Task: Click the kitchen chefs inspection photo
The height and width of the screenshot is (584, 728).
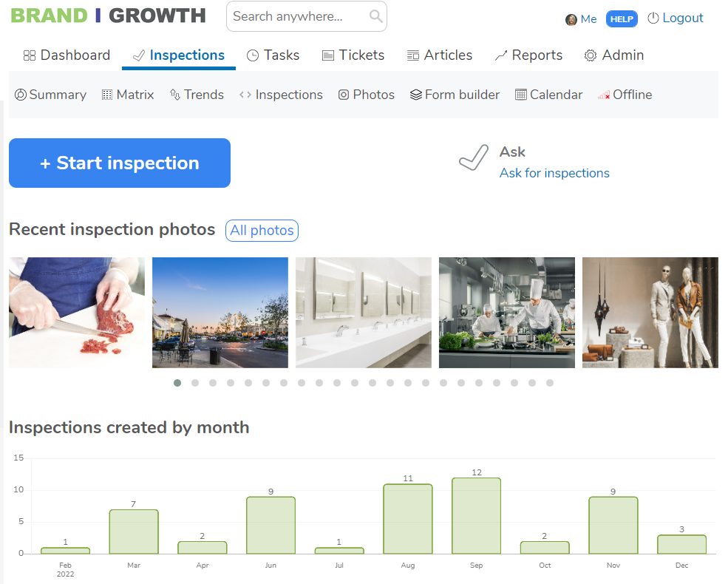Action: point(506,312)
